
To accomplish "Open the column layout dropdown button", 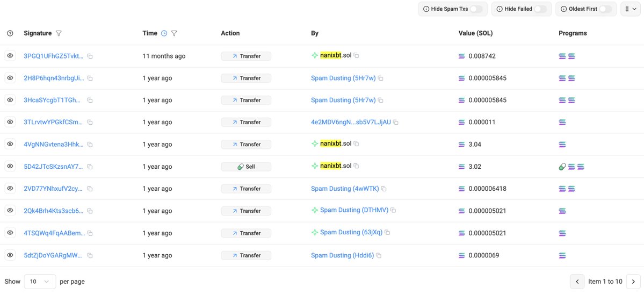I will point(631,9).
